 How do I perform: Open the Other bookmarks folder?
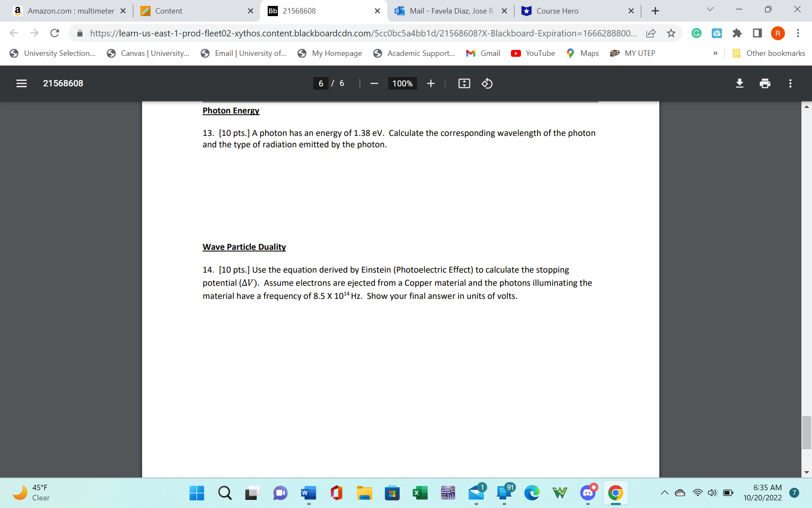[769, 53]
